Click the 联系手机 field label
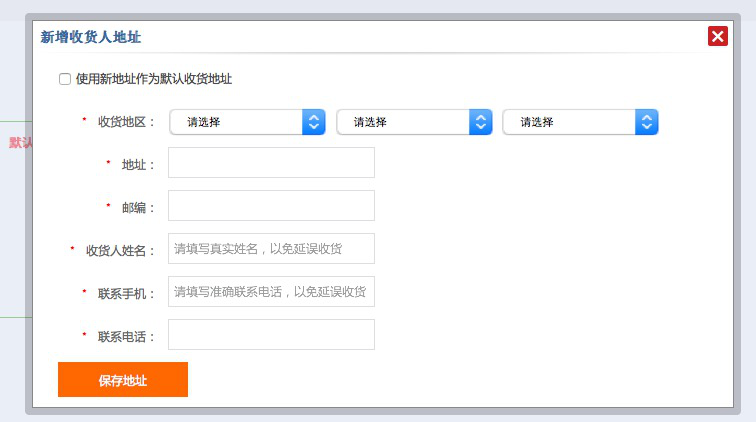Image resolution: width=756 pixels, height=422 pixels. (x=127, y=293)
